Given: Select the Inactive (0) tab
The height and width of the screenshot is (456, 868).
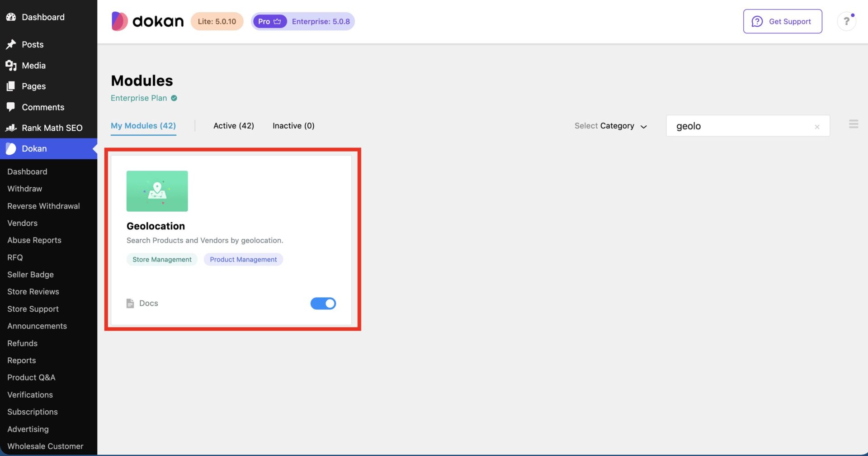Looking at the screenshot, I should 293,126.
